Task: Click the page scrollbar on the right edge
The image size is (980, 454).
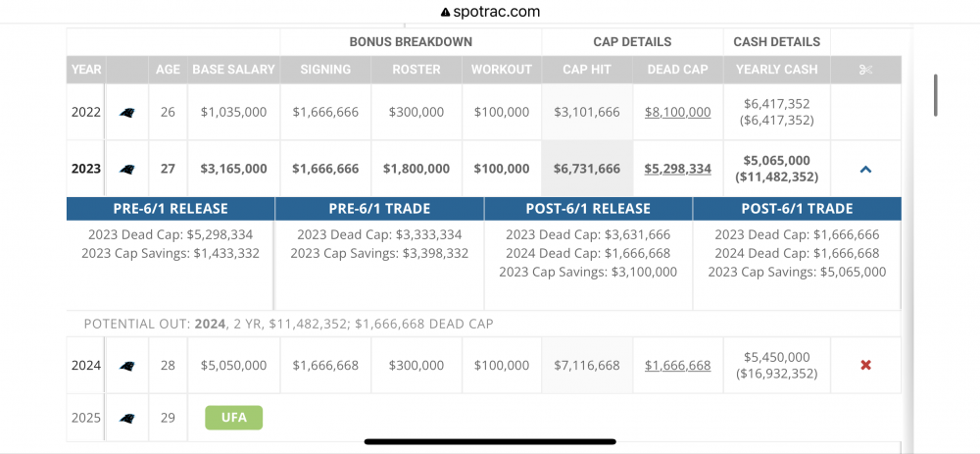Action: click(x=936, y=95)
